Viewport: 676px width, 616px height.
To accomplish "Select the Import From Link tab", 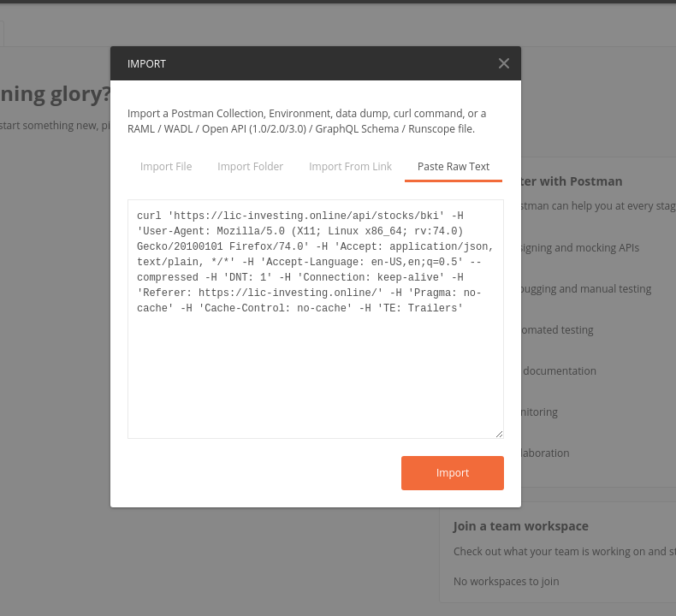I will [x=350, y=167].
